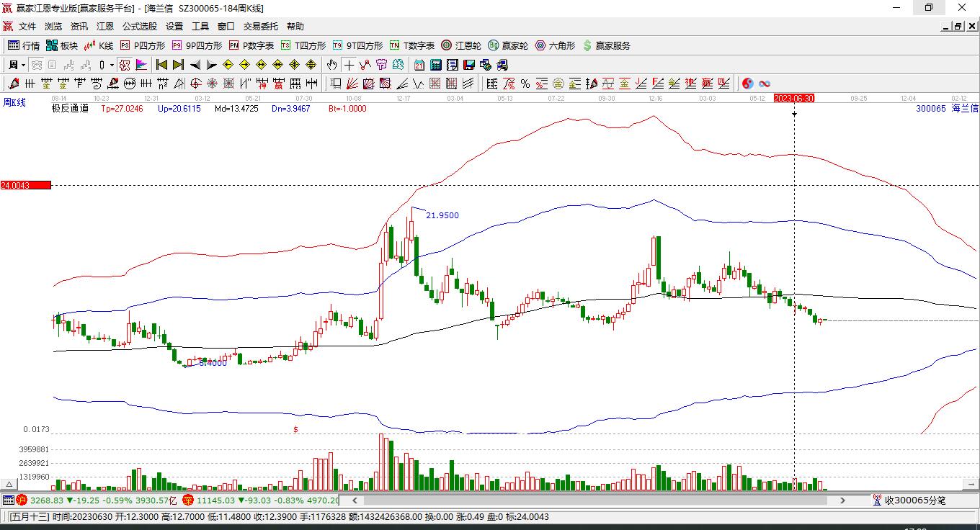Select the hand pan tool
Screen dimensions: 980x530
pyautogui.click(x=331, y=65)
